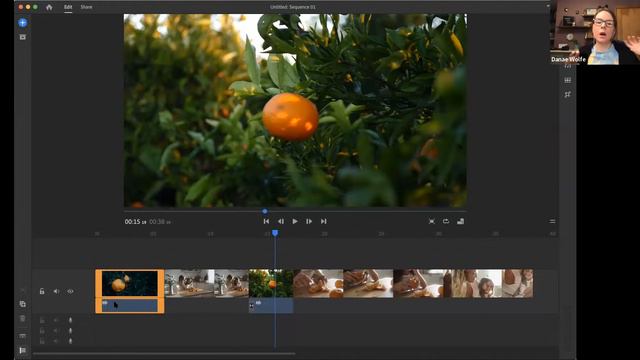Toggle lock on third audio track
The image size is (640, 360).
pos(42,341)
